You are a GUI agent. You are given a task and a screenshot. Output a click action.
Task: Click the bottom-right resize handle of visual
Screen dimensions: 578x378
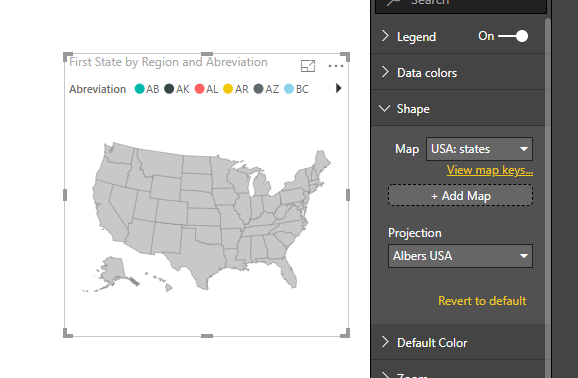(x=345, y=333)
